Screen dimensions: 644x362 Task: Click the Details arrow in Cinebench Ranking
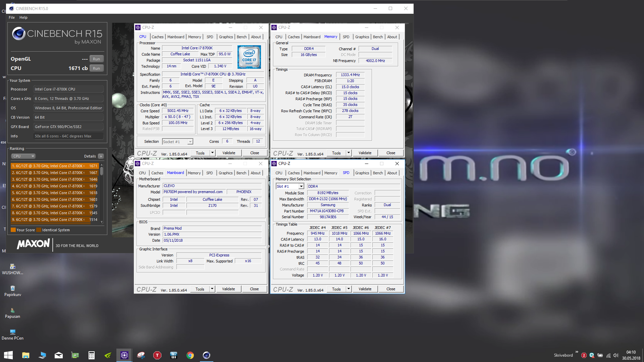pyautogui.click(x=101, y=156)
